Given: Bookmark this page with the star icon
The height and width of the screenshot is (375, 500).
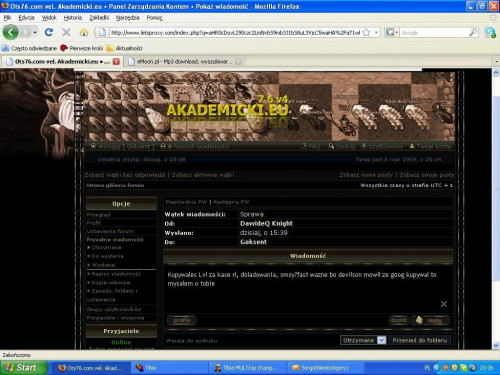Looking at the screenshot, I should coord(366,32).
